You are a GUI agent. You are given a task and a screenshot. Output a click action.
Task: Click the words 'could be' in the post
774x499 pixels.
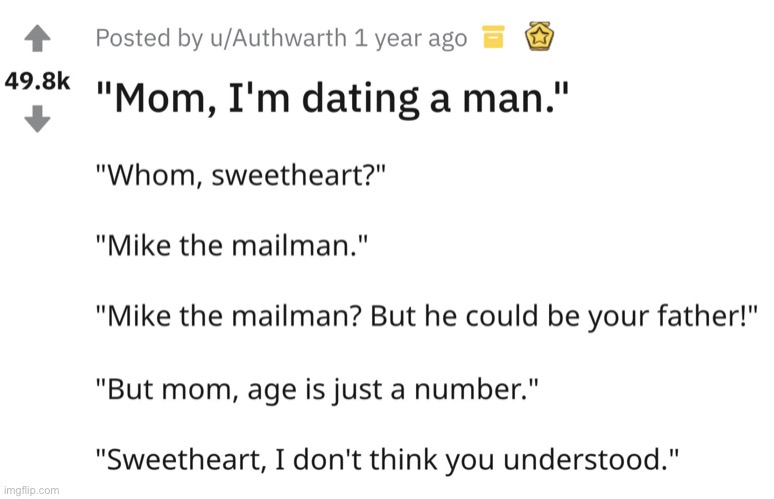click(x=524, y=316)
